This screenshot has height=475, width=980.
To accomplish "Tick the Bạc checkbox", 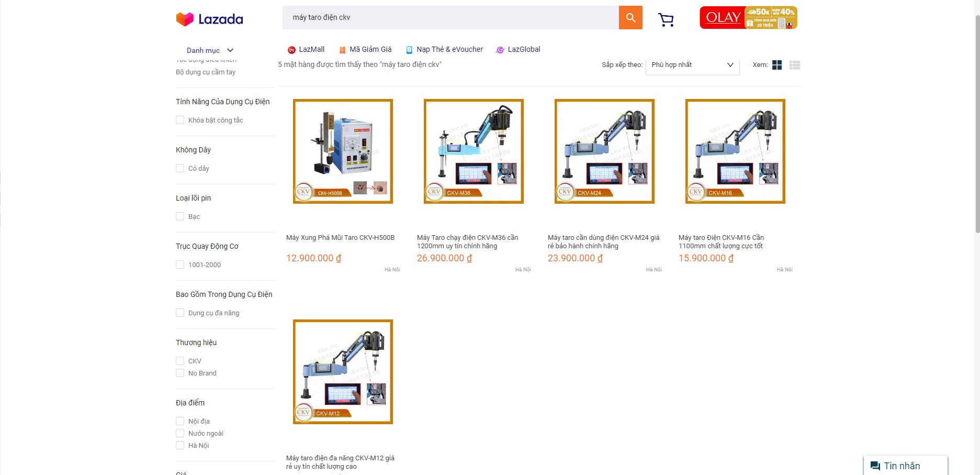I will pyautogui.click(x=180, y=216).
